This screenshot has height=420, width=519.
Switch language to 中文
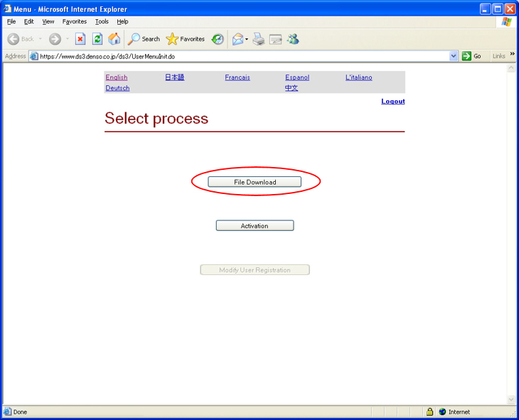(291, 87)
